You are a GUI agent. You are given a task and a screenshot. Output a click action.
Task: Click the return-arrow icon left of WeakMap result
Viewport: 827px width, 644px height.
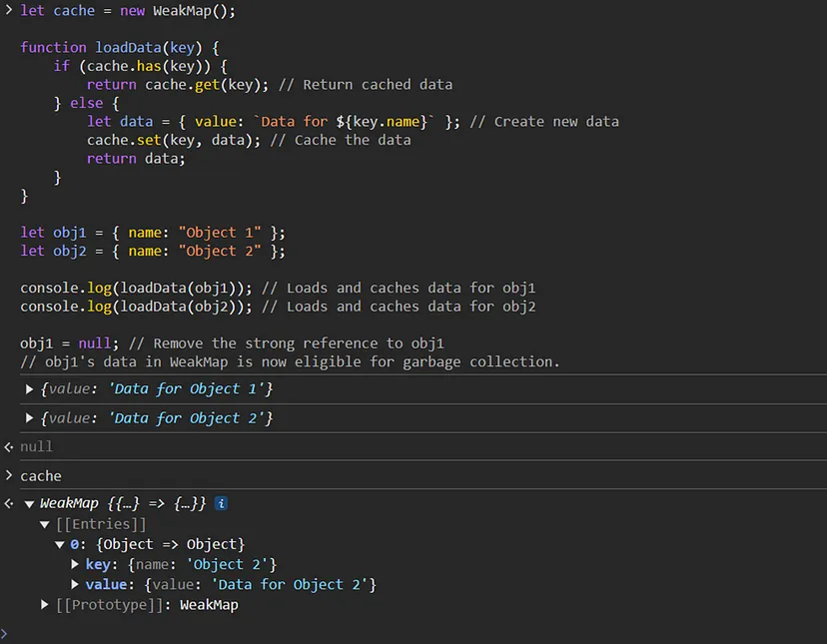coord(9,504)
